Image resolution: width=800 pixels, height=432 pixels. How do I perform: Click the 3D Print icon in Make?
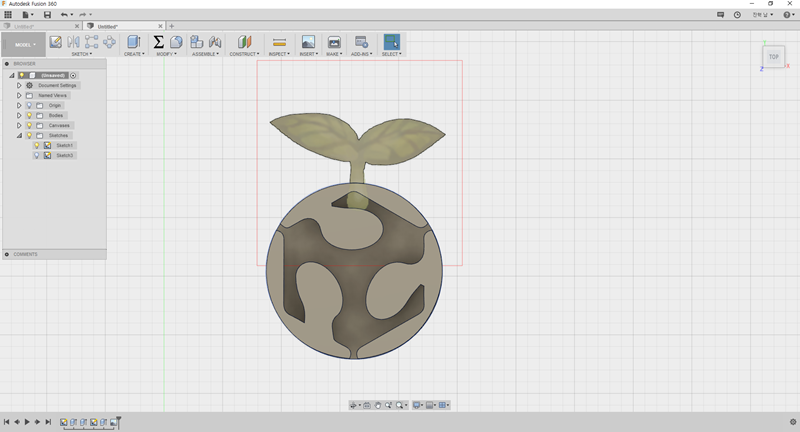[x=334, y=42]
